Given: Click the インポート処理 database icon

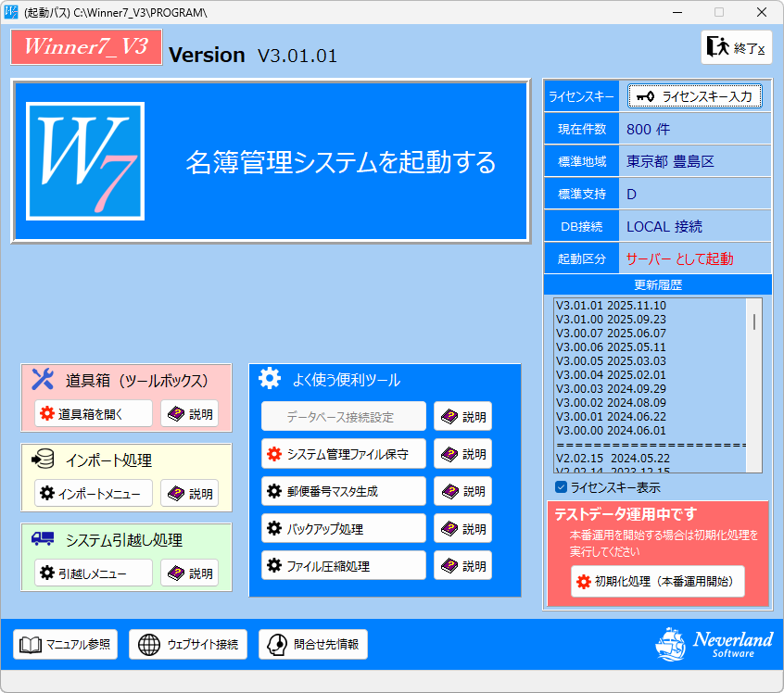Looking at the screenshot, I should [43, 459].
